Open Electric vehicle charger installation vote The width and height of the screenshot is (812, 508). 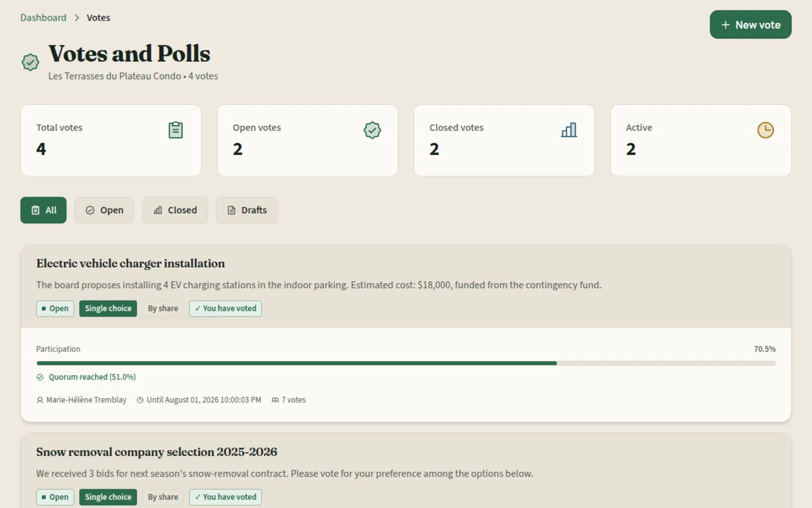(130, 263)
